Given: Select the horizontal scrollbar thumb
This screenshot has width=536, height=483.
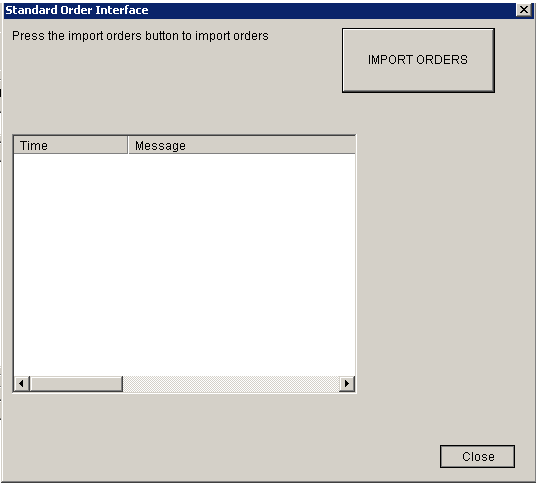Looking at the screenshot, I should pos(76,384).
